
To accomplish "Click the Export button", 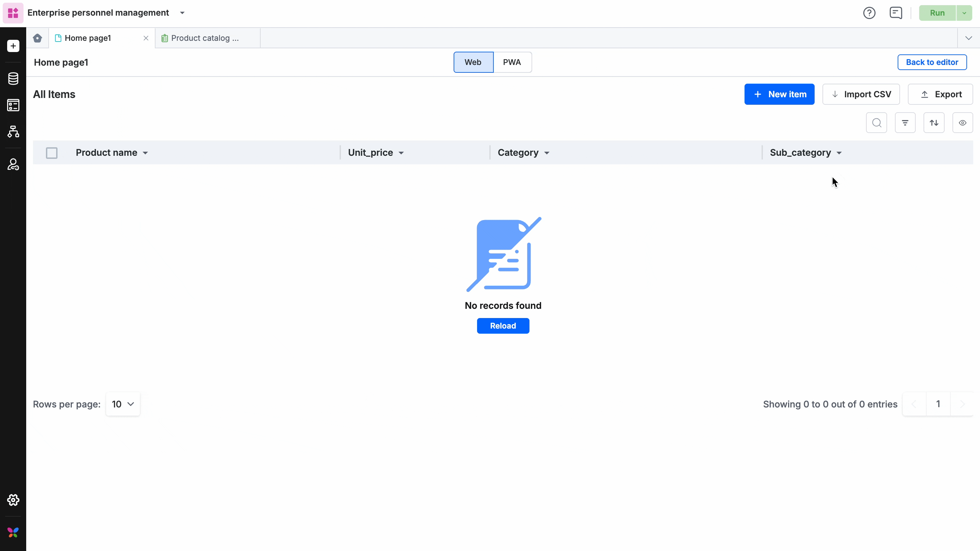I will point(940,94).
